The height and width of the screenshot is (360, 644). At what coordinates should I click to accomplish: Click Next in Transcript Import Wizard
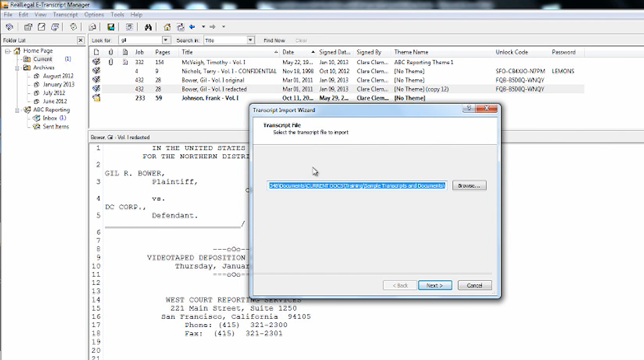(435, 285)
